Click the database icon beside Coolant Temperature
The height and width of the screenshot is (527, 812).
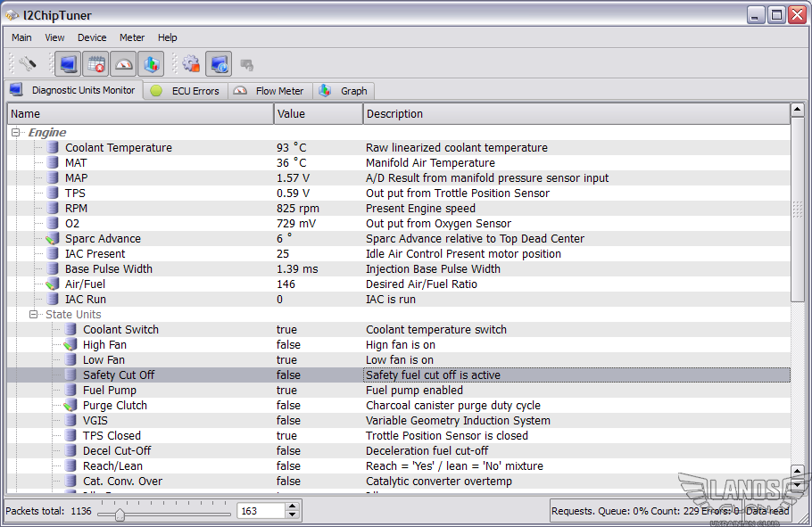point(53,148)
